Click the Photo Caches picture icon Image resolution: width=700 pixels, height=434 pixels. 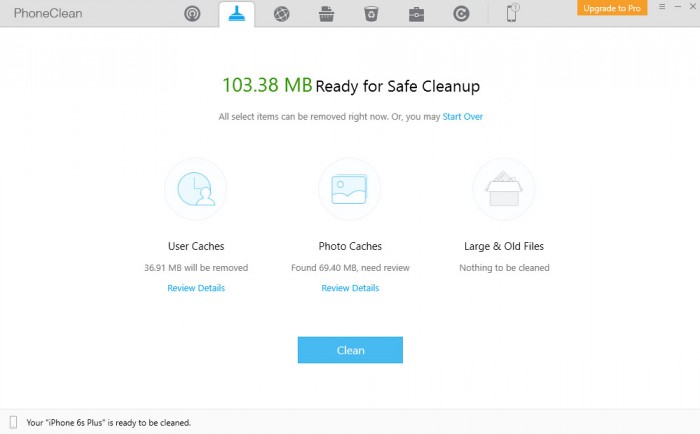[350, 189]
